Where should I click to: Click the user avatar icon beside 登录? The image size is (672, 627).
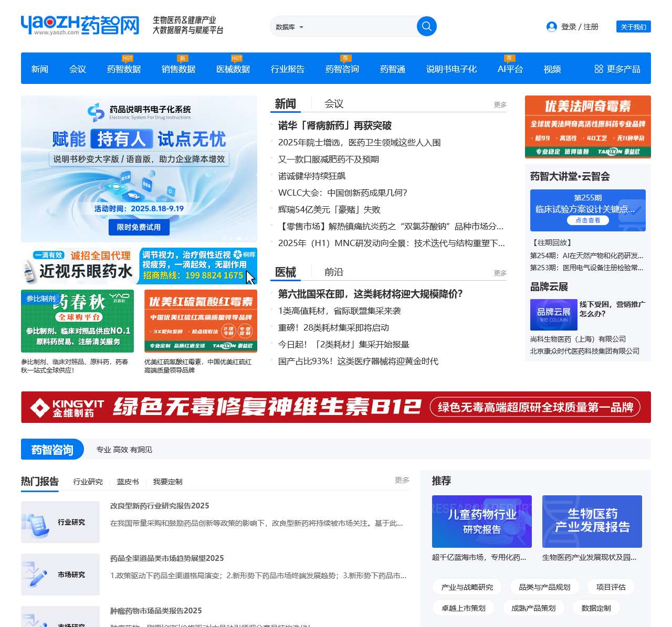(551, 27)
